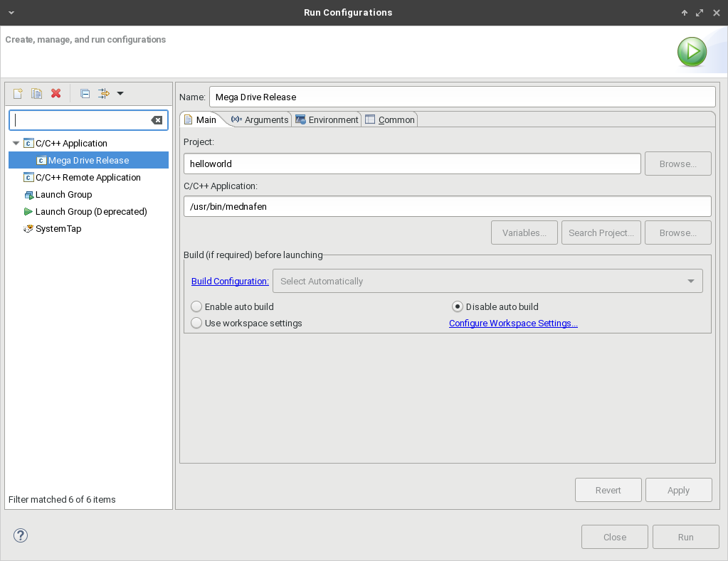This screenshot has height=561, width=728.
Task: Select Enable auto build radio button
Action: [196, 306]
